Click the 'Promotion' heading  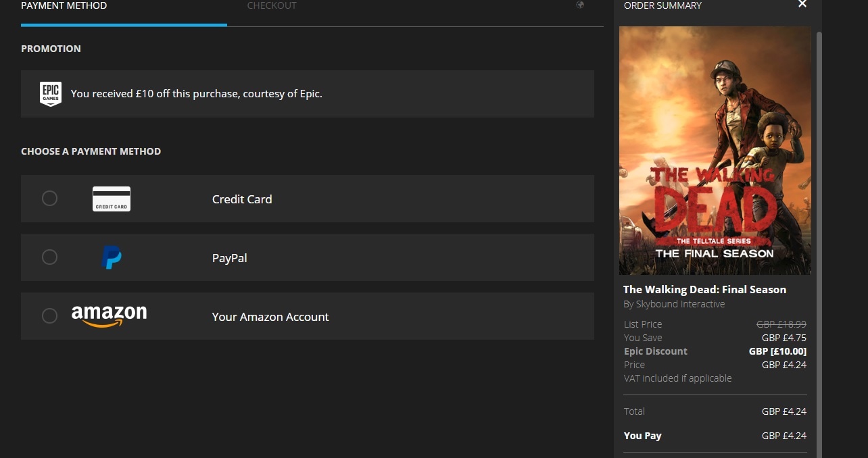[x=51, y=49]
